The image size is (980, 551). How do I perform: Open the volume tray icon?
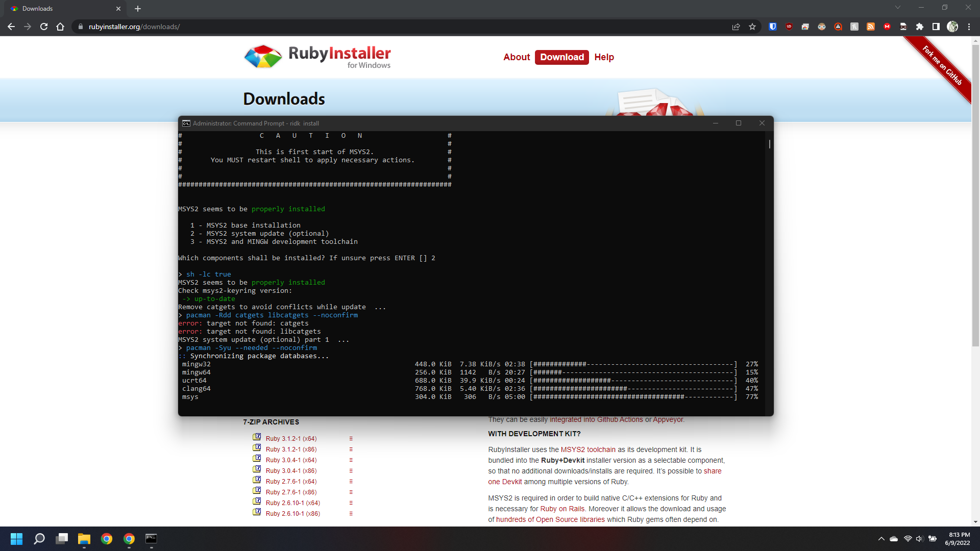pos(920,539)
